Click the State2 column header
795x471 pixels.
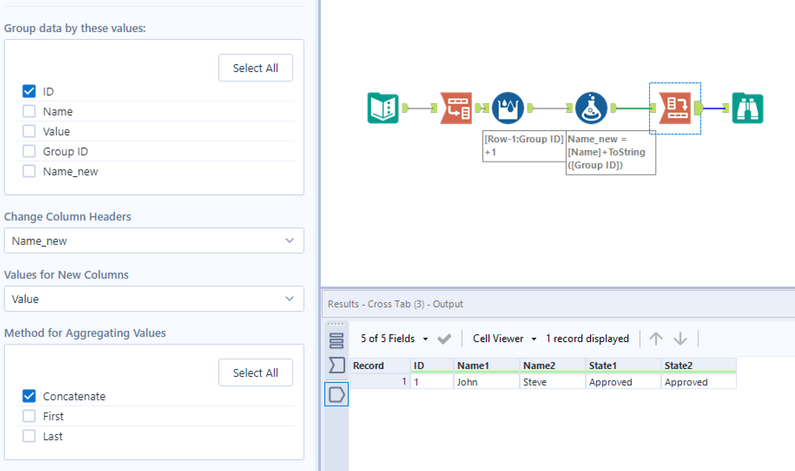point(699,366)
